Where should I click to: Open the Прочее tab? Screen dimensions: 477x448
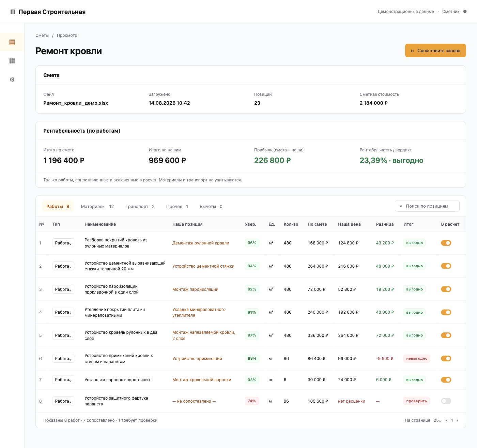(x=177, y=206)
